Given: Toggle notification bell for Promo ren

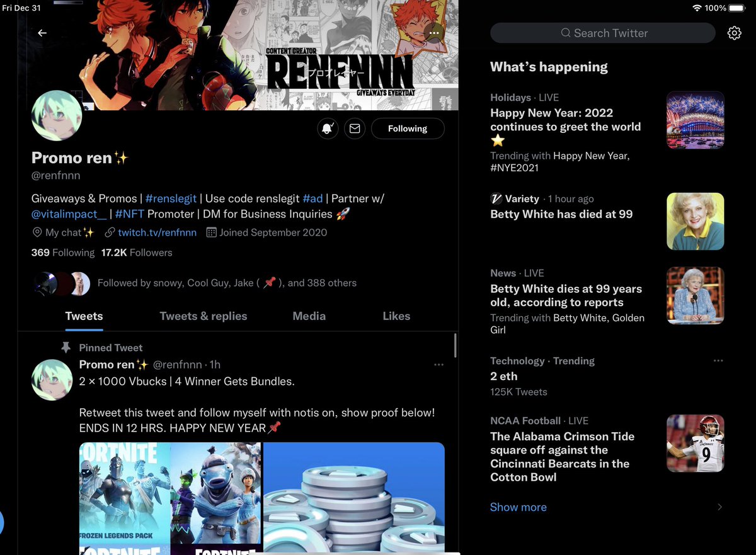Looking at the screenshot, I should [328, 129].
